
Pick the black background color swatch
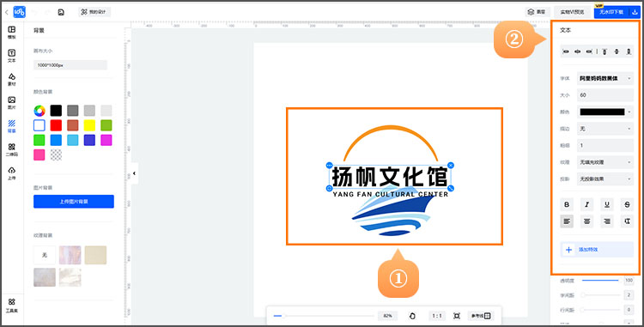point(56,111)
